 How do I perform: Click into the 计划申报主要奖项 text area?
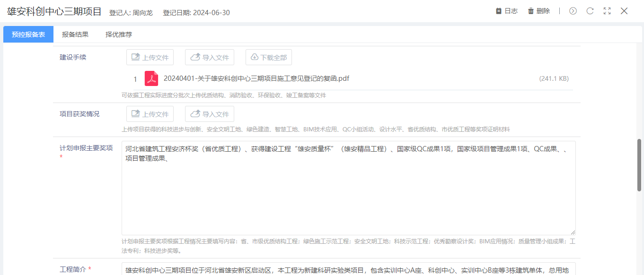(348, 194)
